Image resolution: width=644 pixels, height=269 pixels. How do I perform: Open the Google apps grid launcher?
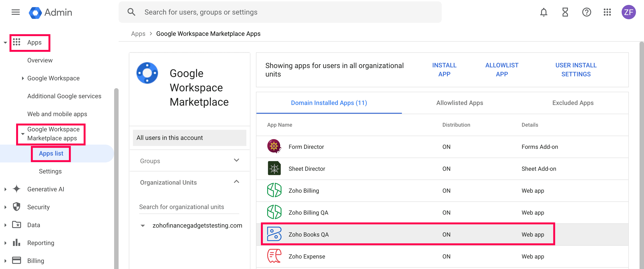click(x=607, y=12)
